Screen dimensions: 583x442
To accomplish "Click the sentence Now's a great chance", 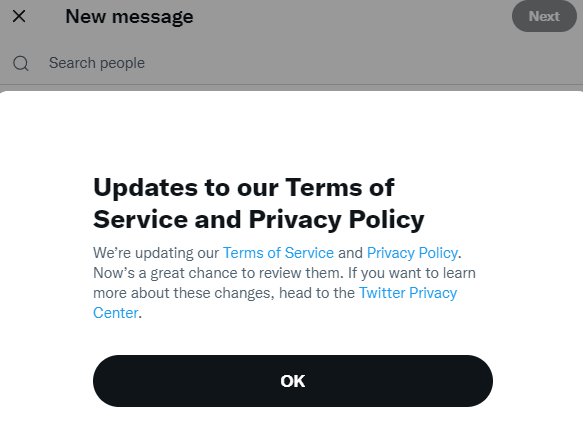I will [218, 273].
